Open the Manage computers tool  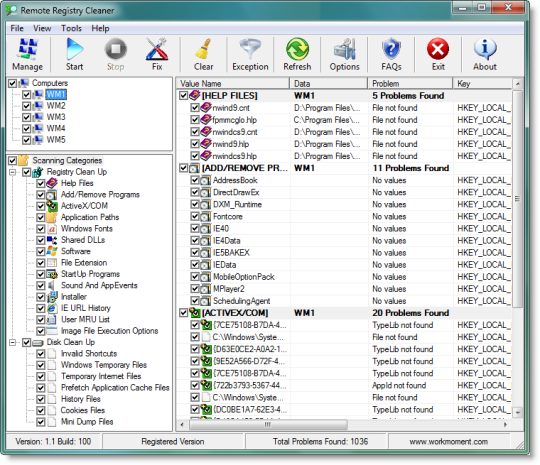pyautogui.click(x=28, y=54)
